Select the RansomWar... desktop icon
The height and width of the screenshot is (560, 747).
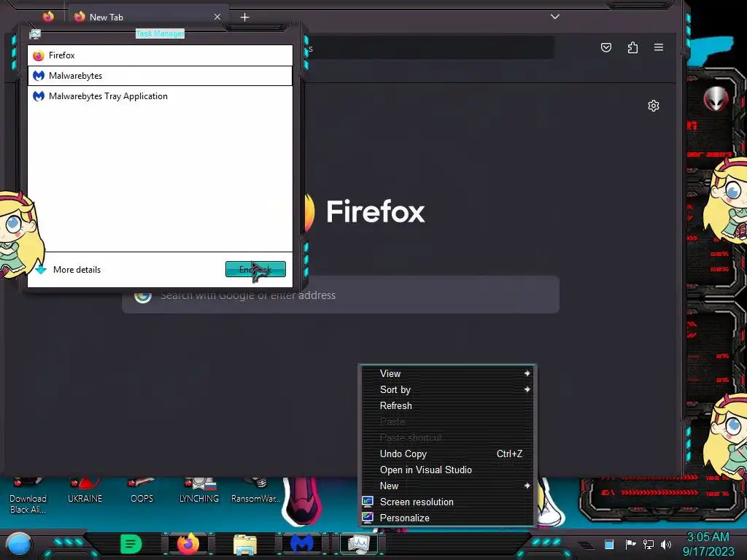[256, 492]
